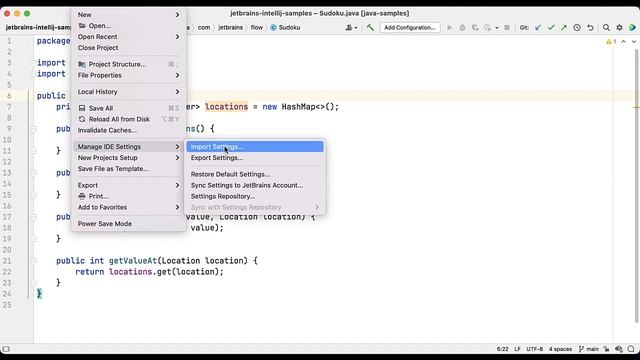Screen dimensions: 640x360
Task: Open the user account dropdown icon
Action: pos(351,27)
